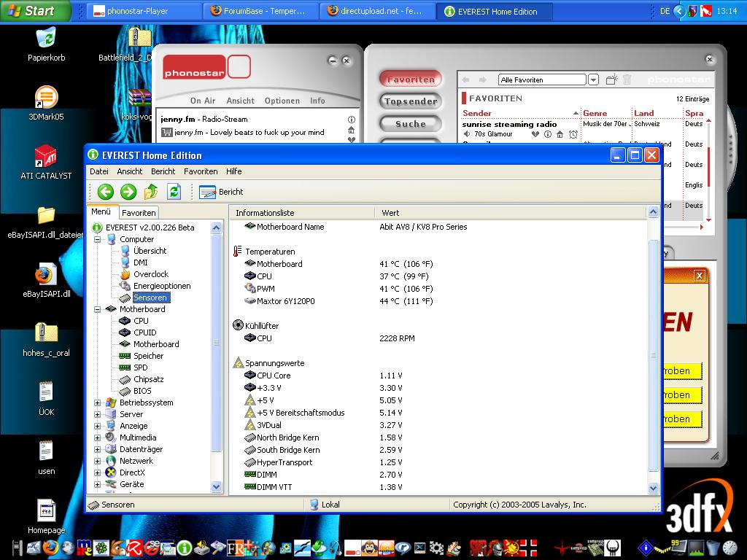
Task: Open the Hilfe menu
Action: (234, 171)
